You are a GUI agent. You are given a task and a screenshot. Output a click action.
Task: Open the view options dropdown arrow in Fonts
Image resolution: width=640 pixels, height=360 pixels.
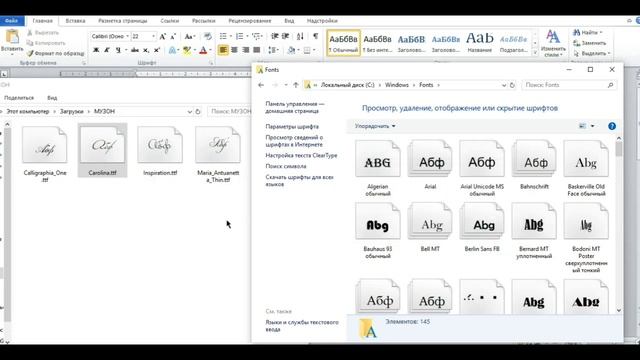[x=593, y=126]
